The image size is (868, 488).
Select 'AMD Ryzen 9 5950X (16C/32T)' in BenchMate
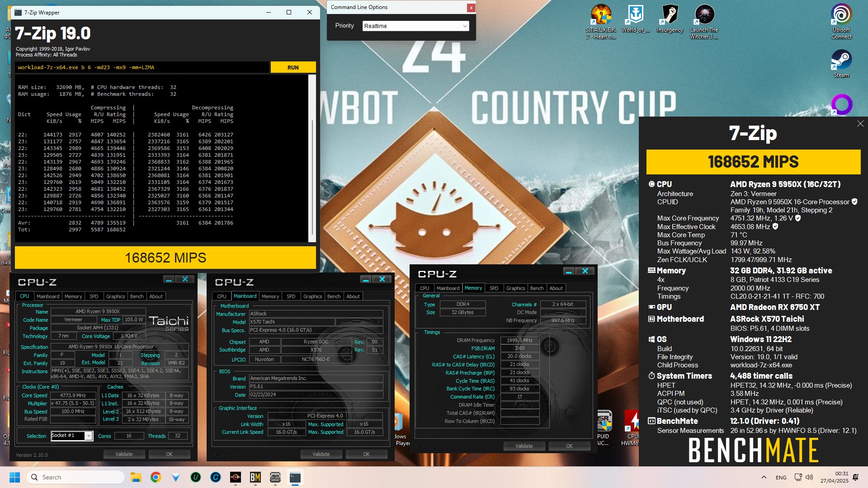coord(785,184)
